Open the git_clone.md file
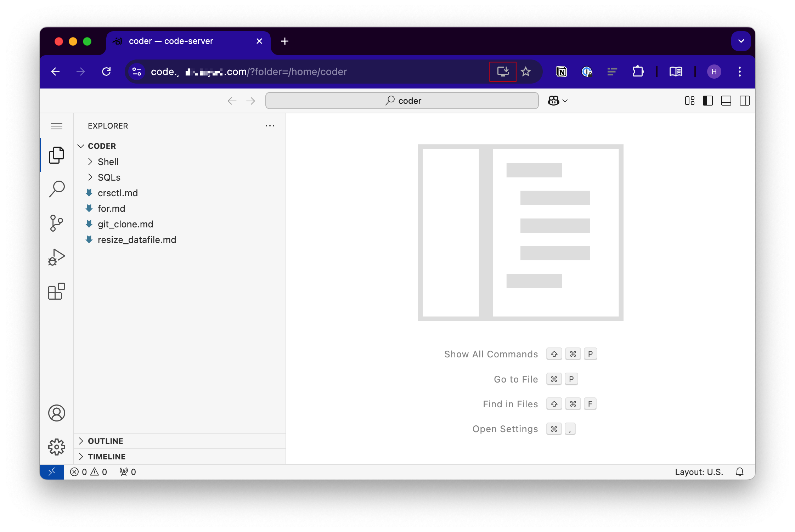 tap(125, 224)
